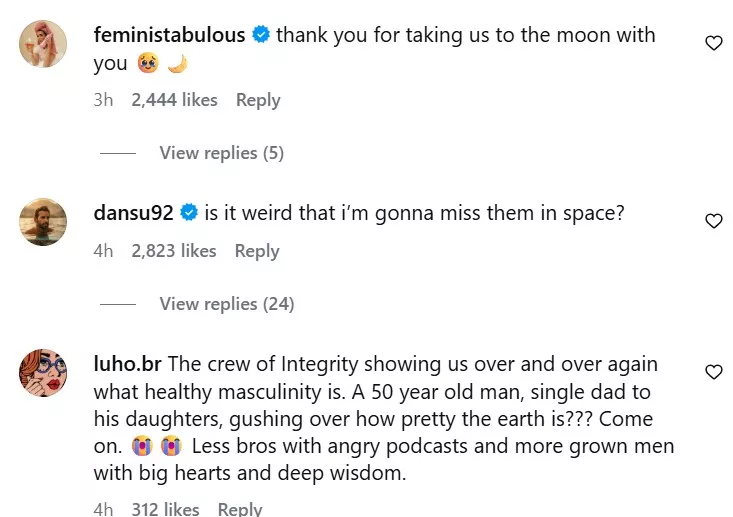The width and height of the screenshot is (733, 517).
Task: Click the verified badge next to feministabulous
Action: (261, 35)
